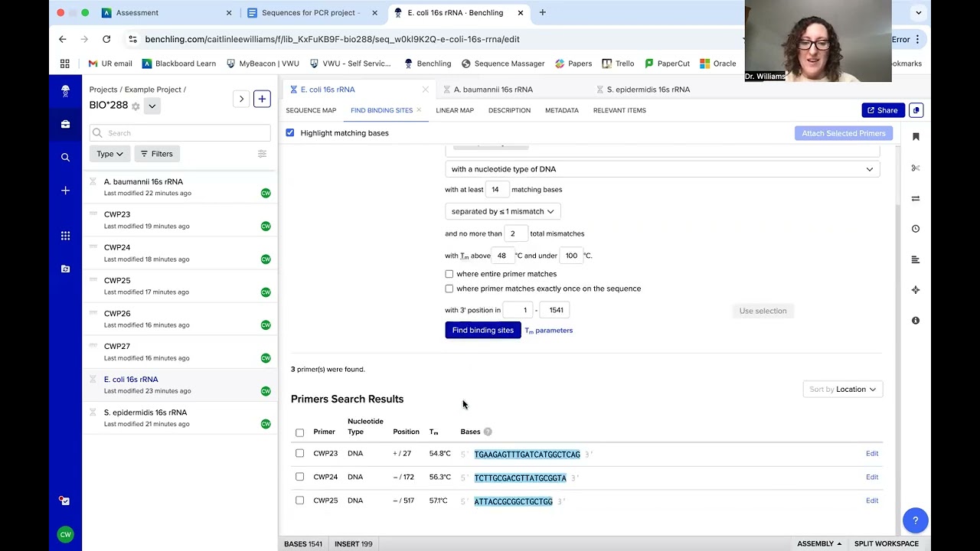This screenshot has width=980, height=551.
Task: Close the Find Binding Sites panel tab
Action: click(419, 110)
